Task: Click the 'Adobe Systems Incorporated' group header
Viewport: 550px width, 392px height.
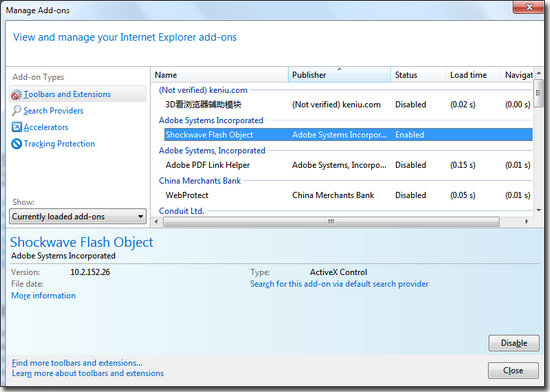Action: 211,120
